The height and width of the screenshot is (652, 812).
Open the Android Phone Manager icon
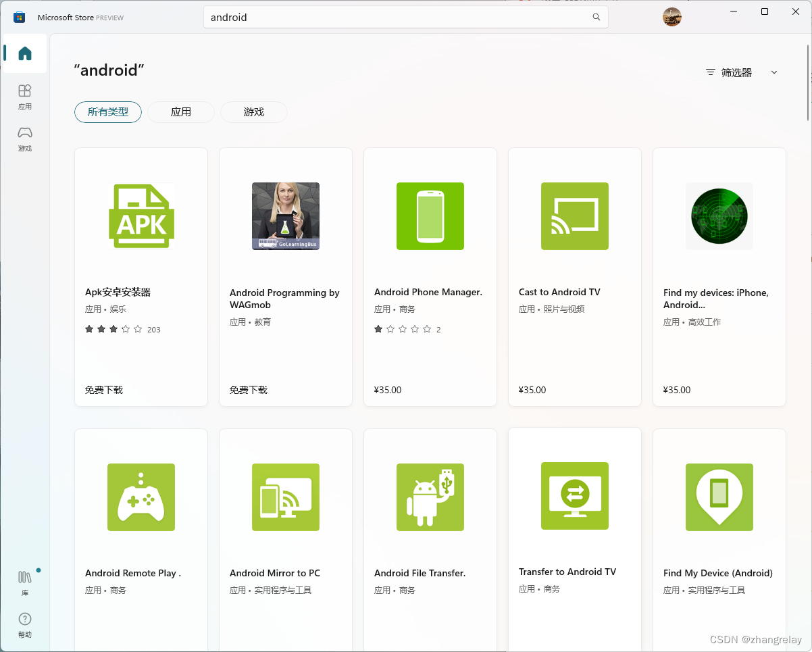click(x=430, y=216)
